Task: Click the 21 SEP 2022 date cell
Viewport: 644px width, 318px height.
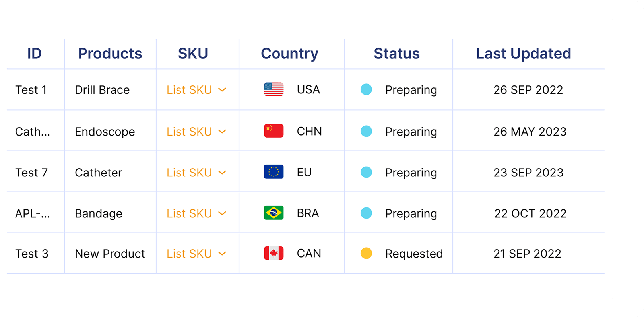Action: pyautogui.click(x=527, y=254)
